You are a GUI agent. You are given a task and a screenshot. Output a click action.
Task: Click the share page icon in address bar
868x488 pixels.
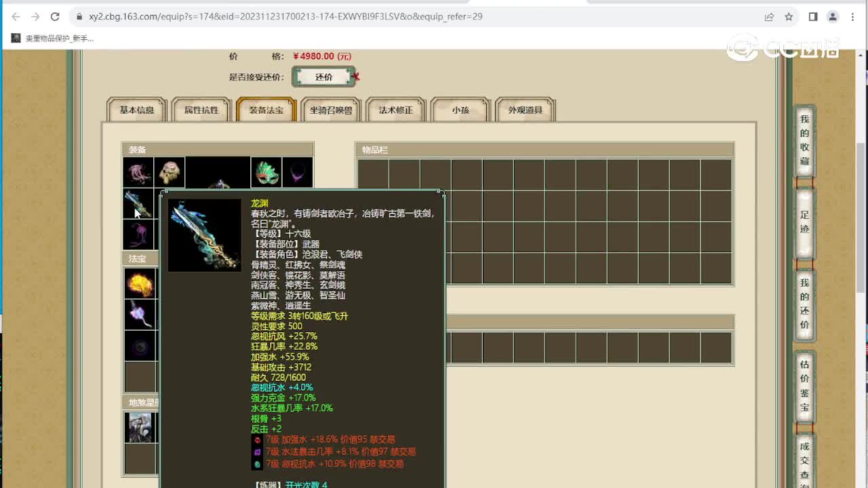769,16
